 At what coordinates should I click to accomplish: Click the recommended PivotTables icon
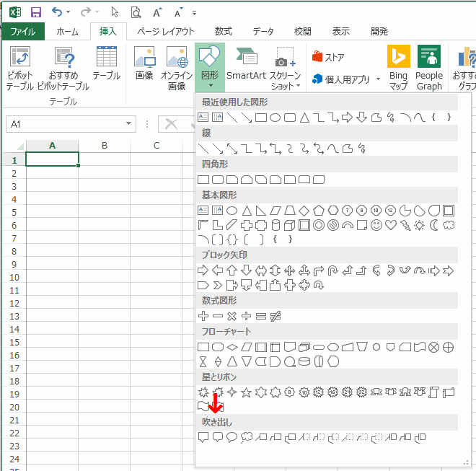[63, 69]
